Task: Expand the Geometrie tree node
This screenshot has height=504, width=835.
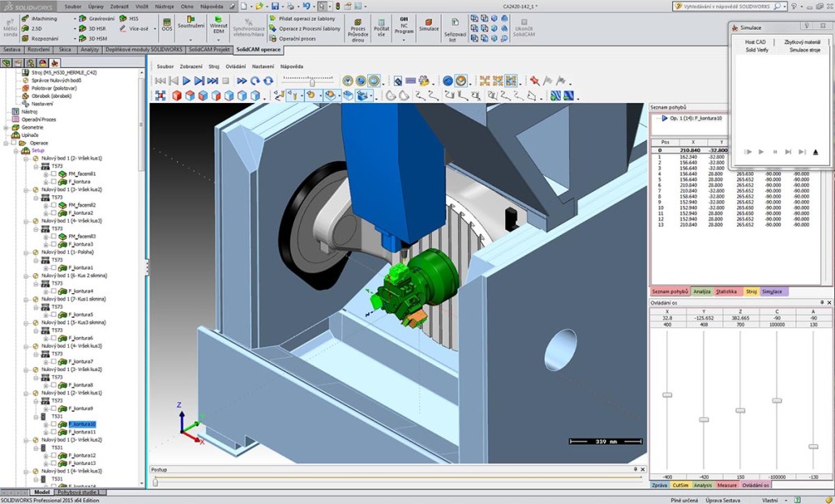Action: (6, 128)
